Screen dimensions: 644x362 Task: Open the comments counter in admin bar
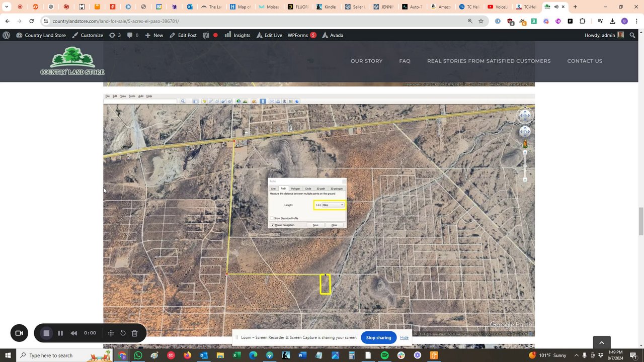[x=133, y=35]
